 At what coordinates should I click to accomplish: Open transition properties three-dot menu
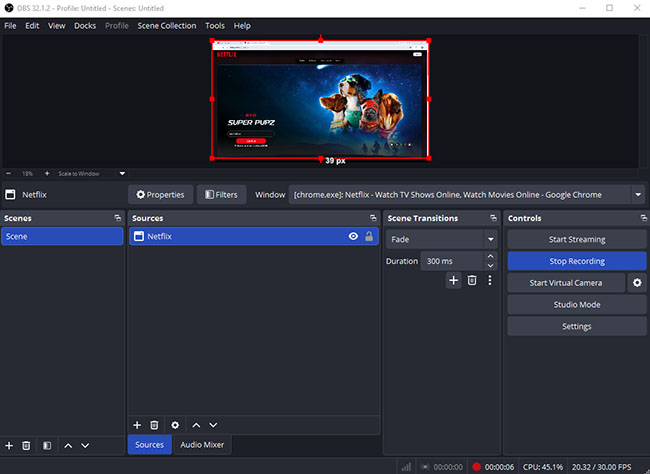point(490,280)
